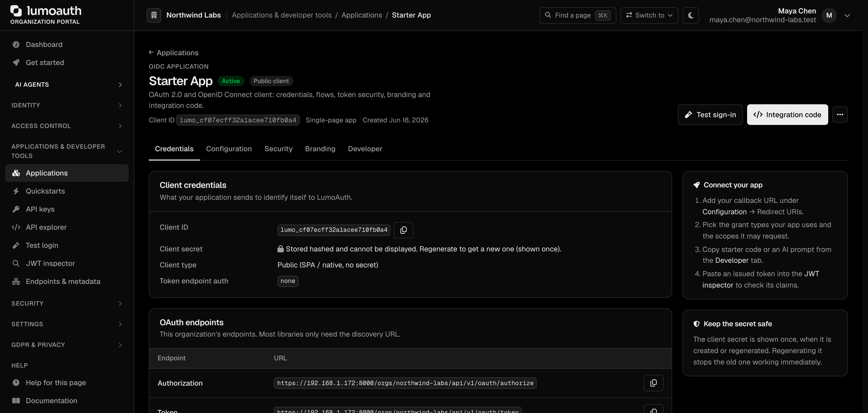Click the header Client ID code chip
This screenshot has height=413, width=868.
tap(238, 120)
